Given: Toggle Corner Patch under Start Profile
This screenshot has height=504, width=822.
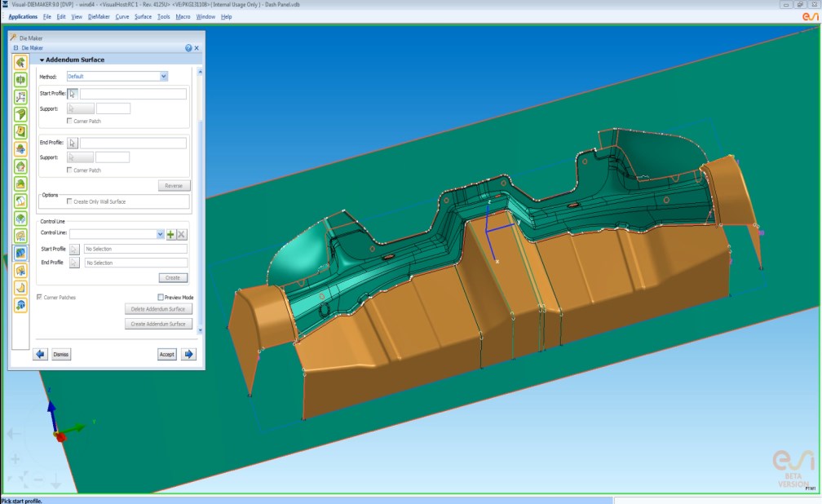Looking at the screenshot, I should click(70, 121).
